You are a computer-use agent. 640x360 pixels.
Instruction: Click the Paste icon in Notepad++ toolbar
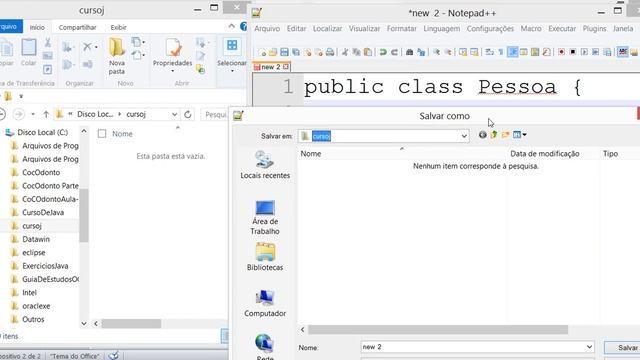pyautogui.click(x=368, y=52)
